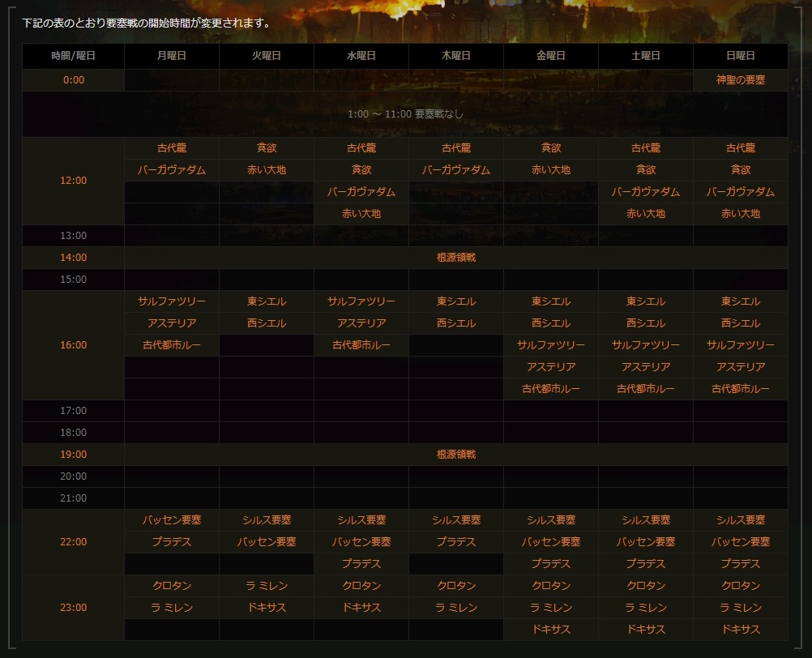Click the 時間/曜日 header cell
Screen dimensions: 812x658
(73, 56)
